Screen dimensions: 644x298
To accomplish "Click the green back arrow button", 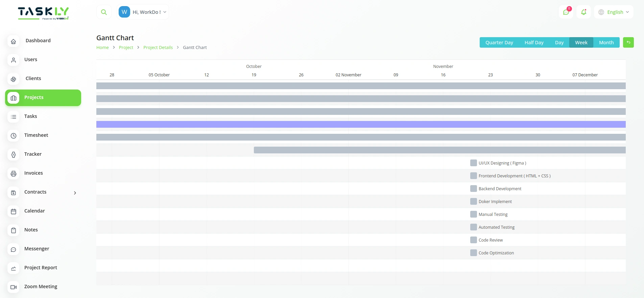I will [628, 43].
